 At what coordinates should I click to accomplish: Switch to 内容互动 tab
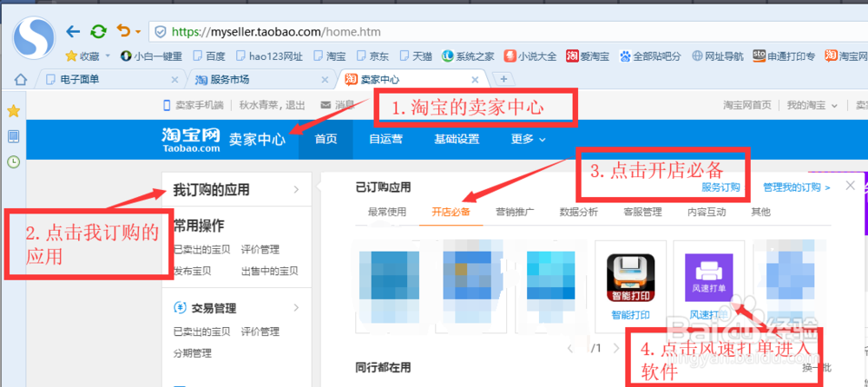tap(707, 212)
